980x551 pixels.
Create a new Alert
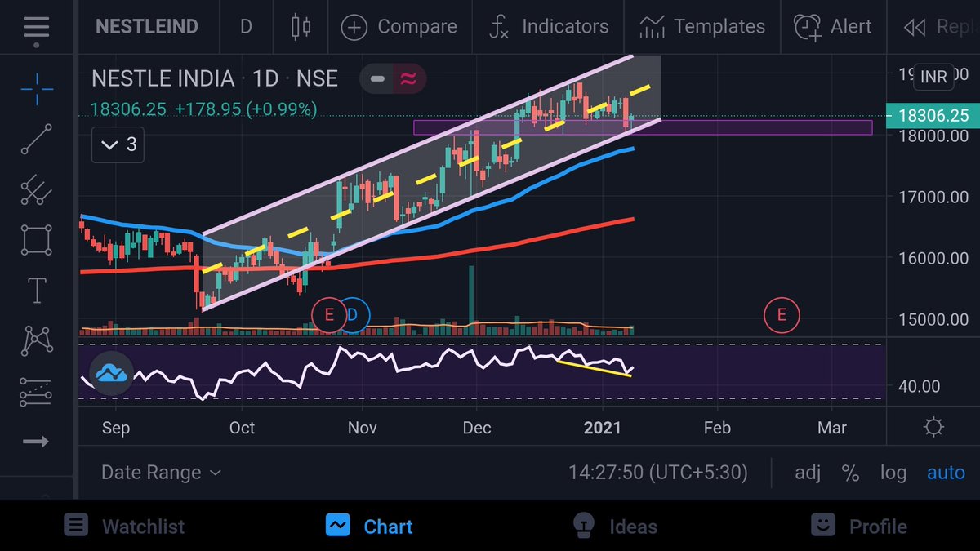831,26
